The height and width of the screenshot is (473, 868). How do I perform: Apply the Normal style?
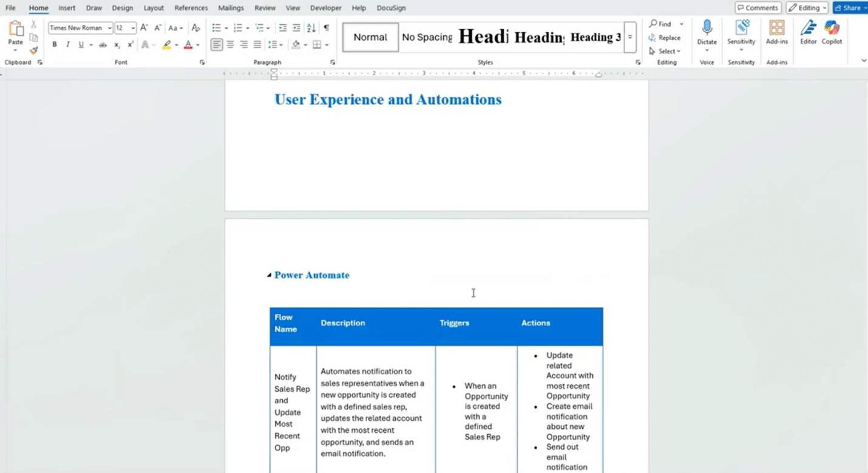coord(370,37)
